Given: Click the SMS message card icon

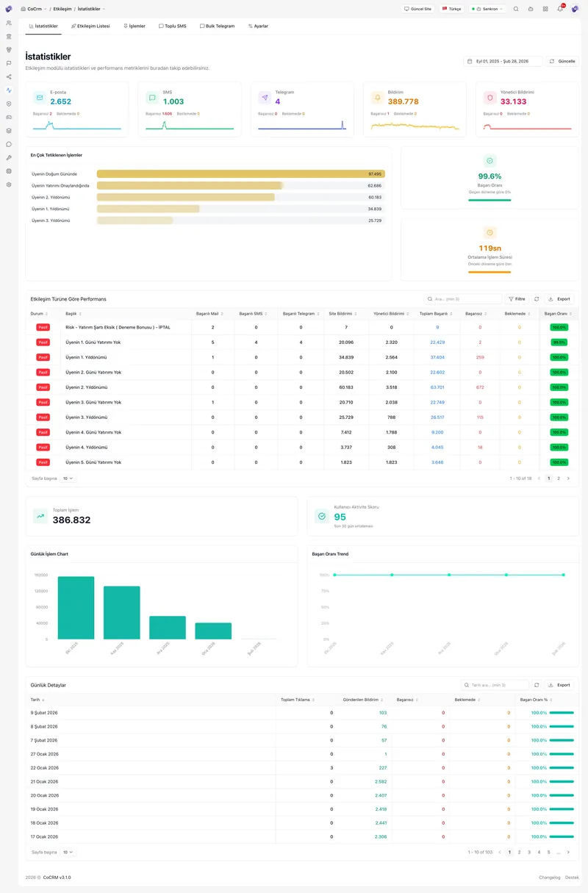Looking at the screenshot, I should [x=152, y=97].
